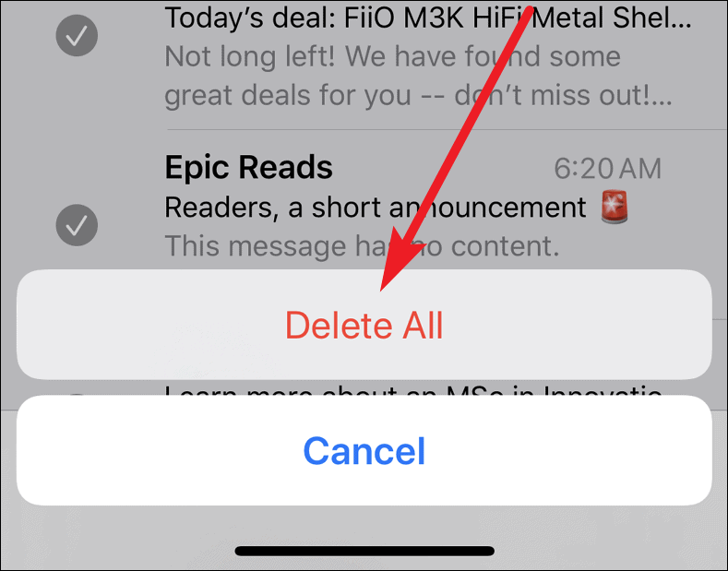Tap the home indicator bar
This screenshot has width=728, height=571.
pos(364,551)
